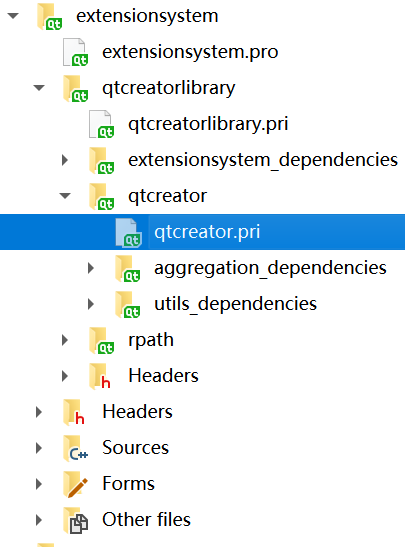The image size is (405, 547).
Task: Click the qtcreatorlibrary.pri file icon
Action: pyautogui.click(x=101, y=124)
